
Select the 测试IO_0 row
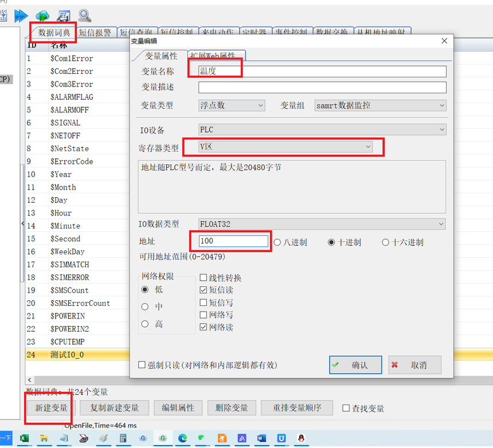[x=77, y=355]
